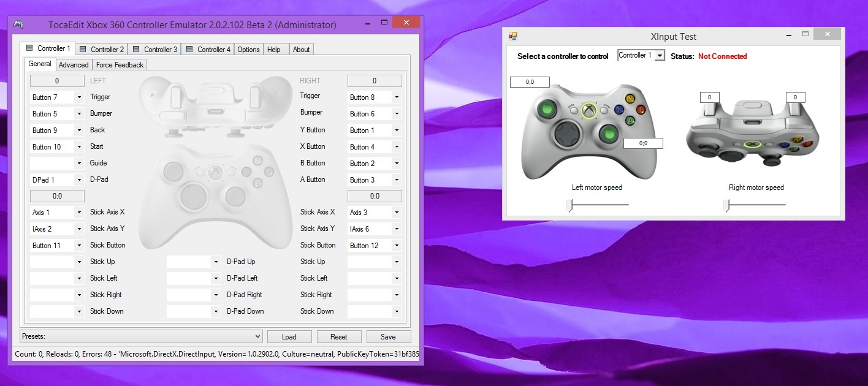Open Y Button dropdown showing Button 1

(375, 130)
